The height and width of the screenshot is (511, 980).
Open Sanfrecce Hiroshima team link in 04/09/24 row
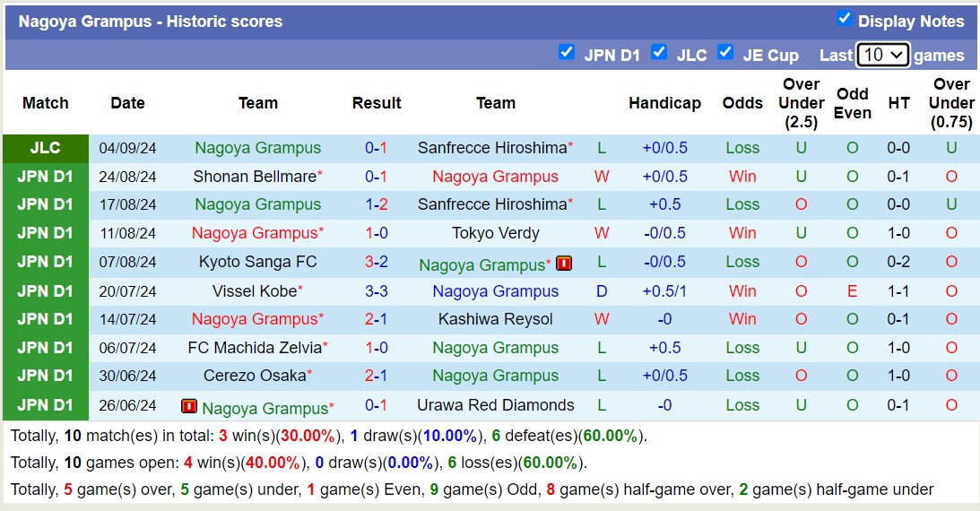492,148
